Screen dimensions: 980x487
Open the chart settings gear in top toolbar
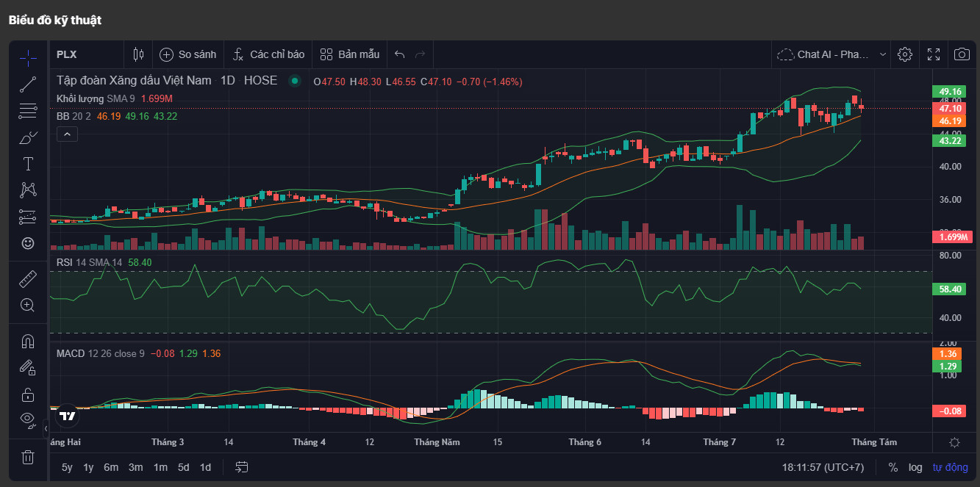905,54
